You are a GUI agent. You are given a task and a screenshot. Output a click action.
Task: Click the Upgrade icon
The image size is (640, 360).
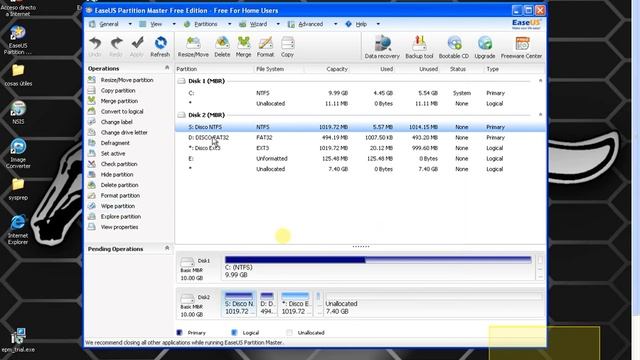coord(485,47)
